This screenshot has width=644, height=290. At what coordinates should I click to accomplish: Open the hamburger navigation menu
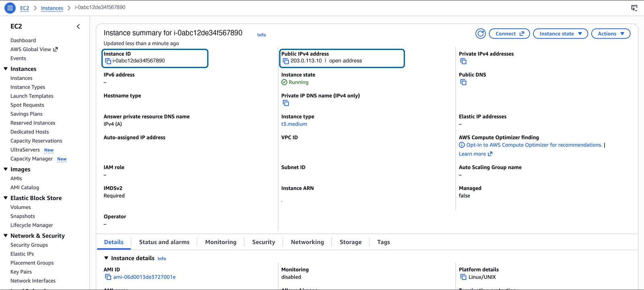point(10,8)
